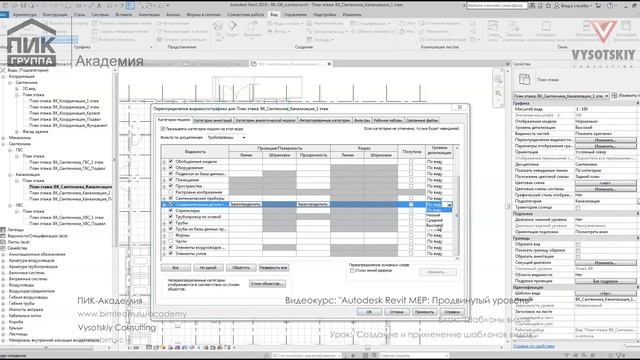Screen dimensions: 640x360
Task: Click the Линии Переопределить cell in selected row
Action: 245,204
